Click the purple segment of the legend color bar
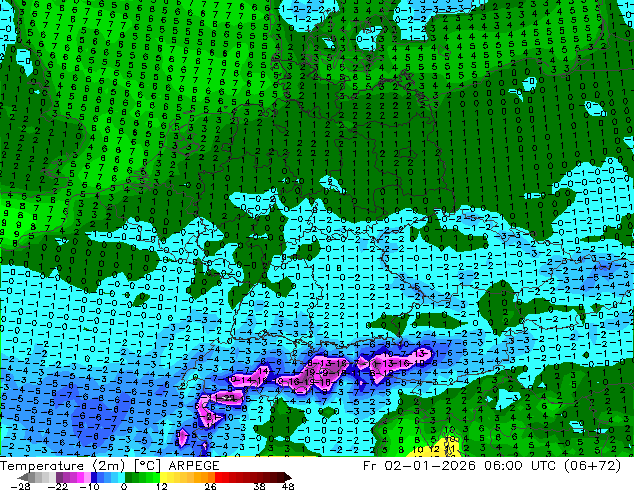Image resolution: width=634 pixels, height=490 pixels. [66, 477]
